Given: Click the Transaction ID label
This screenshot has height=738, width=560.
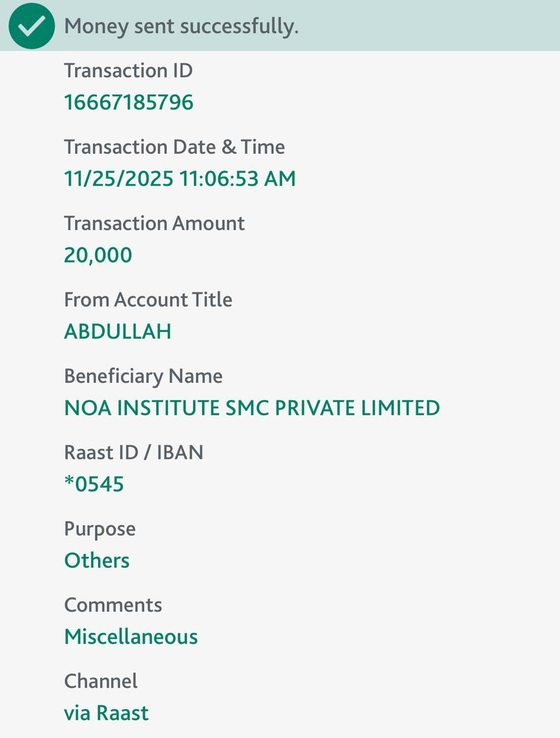Looking at the screenshot, I should [128, 70].
